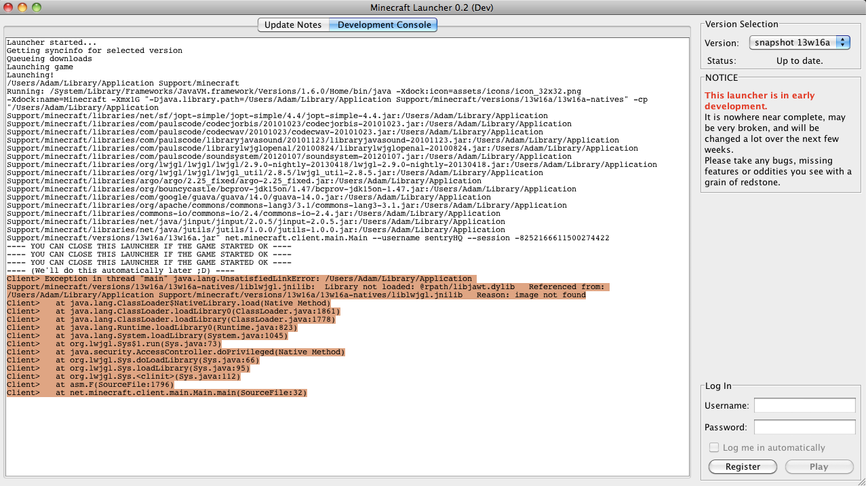This screenshot has height=486, width=868.
Task: Click the 'Sys.java:73' stack trace line
Action: (114, 343)
